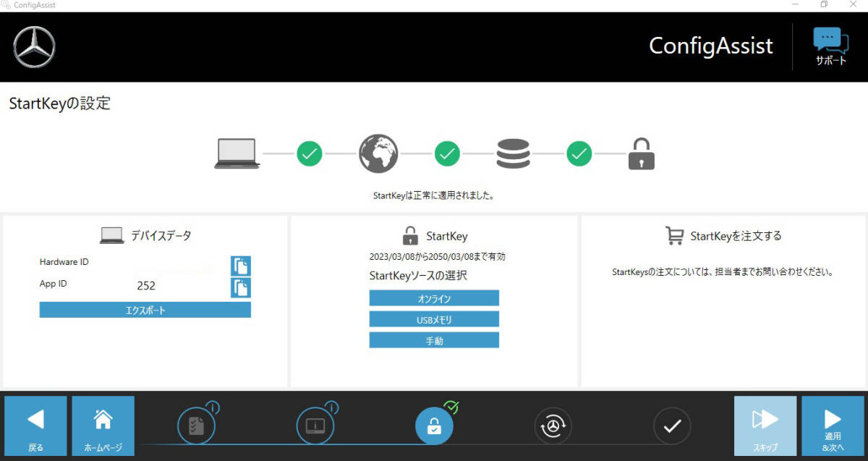Click the checkmark between database and padlock
The height and width of the screenshot is (461, 868).
pyautogui.click(x=579, y=153)
